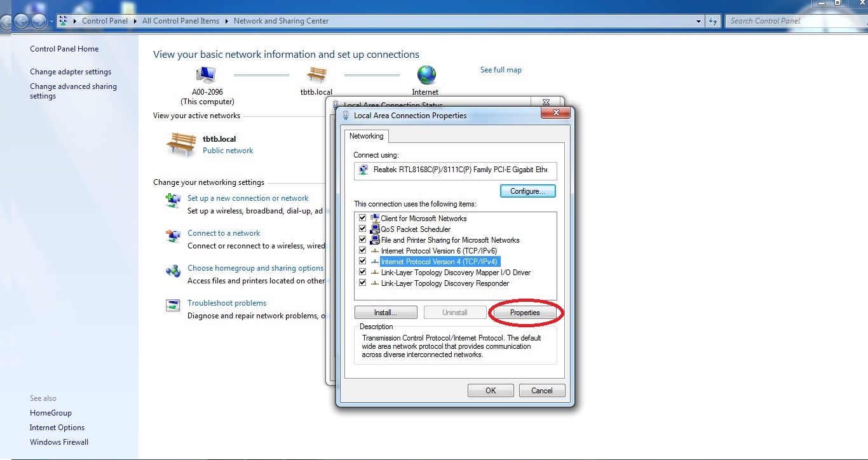This screenshot has height=460, width=868.
Task: Expand the Control Panel breadcrumb arrow
Action: (x=135, y=21)
